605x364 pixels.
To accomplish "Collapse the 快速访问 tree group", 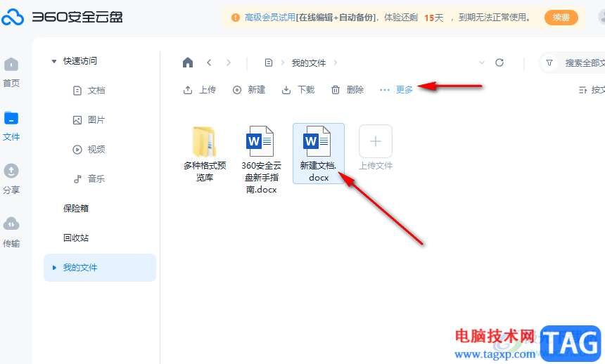I will 54,61.
